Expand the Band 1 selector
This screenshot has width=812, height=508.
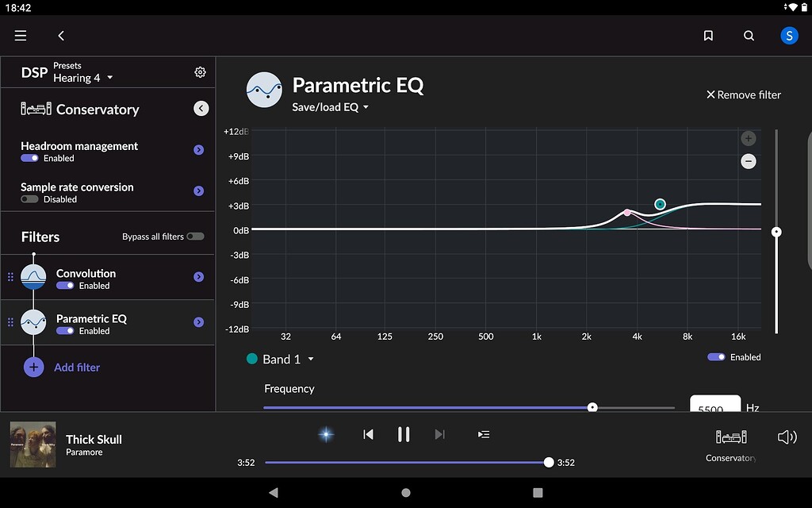click(282, 359)
